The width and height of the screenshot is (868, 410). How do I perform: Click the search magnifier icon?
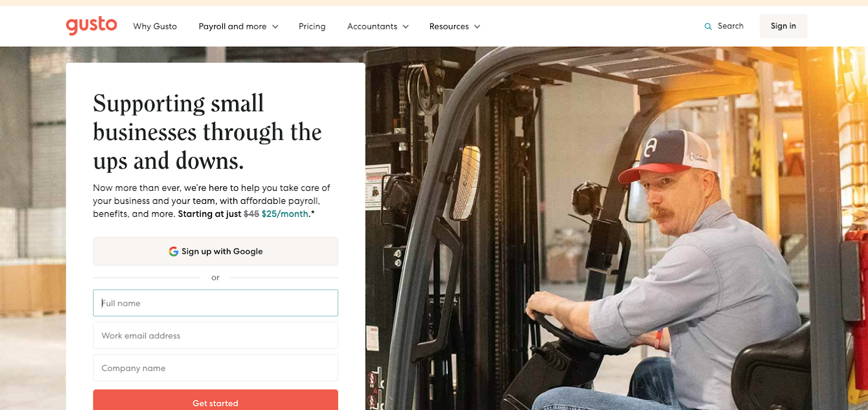coord(708,27)
